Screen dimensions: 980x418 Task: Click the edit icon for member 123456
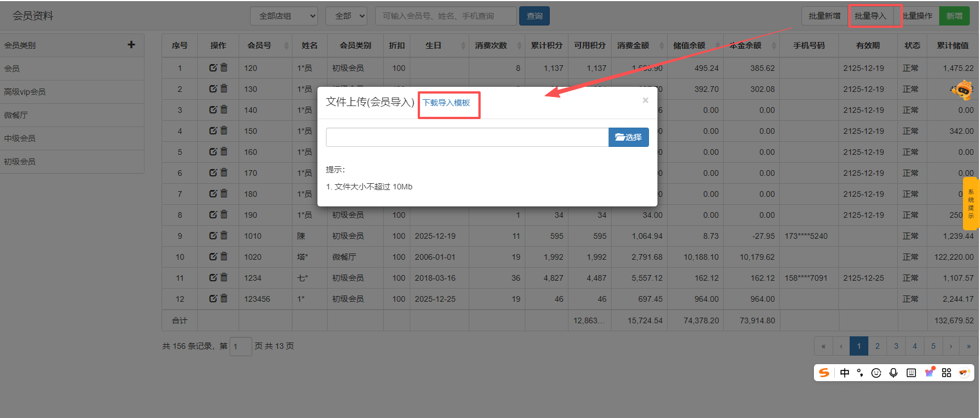[x=213, y=298]
